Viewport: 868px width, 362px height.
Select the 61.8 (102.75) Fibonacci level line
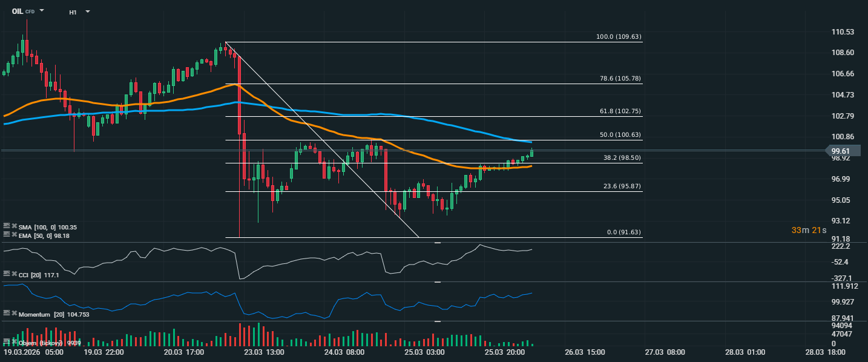tap(424, 116)
